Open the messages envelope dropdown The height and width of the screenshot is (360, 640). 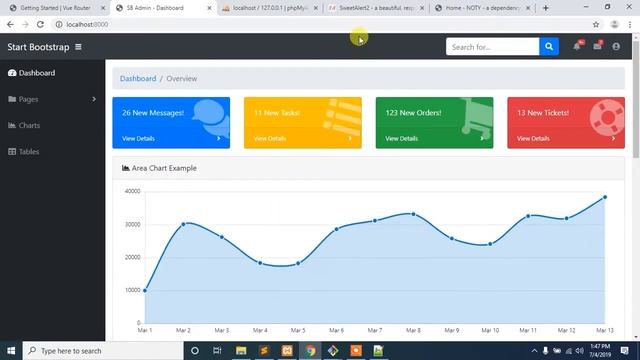(x=598, y=46)
